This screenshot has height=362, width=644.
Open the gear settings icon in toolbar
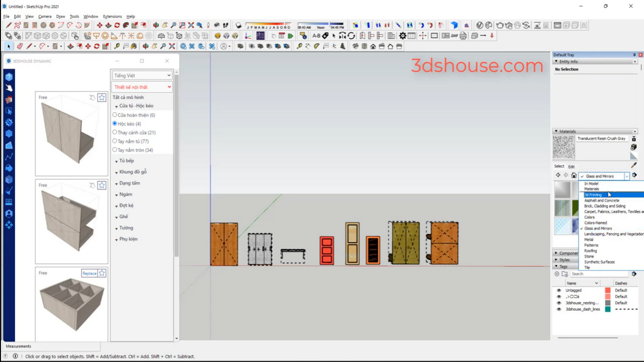403,36
